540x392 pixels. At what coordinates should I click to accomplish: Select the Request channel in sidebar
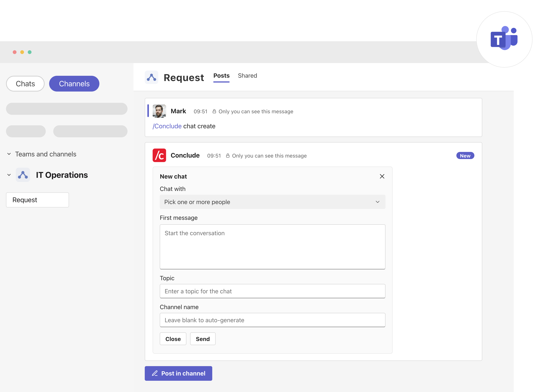(37, 200)
